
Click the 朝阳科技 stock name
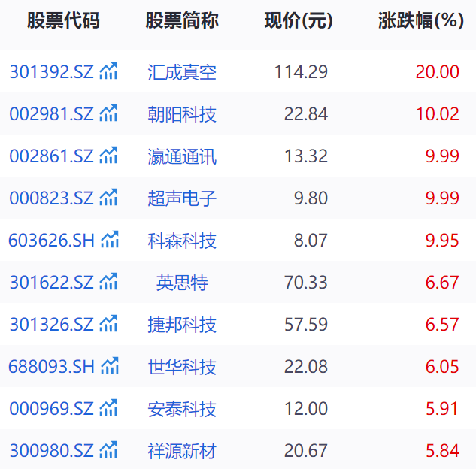click(182, 114)
